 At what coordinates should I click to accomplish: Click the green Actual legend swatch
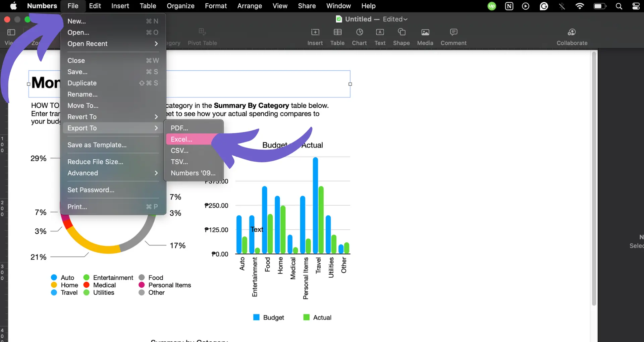pyautogui.click(x=306, y=317)
